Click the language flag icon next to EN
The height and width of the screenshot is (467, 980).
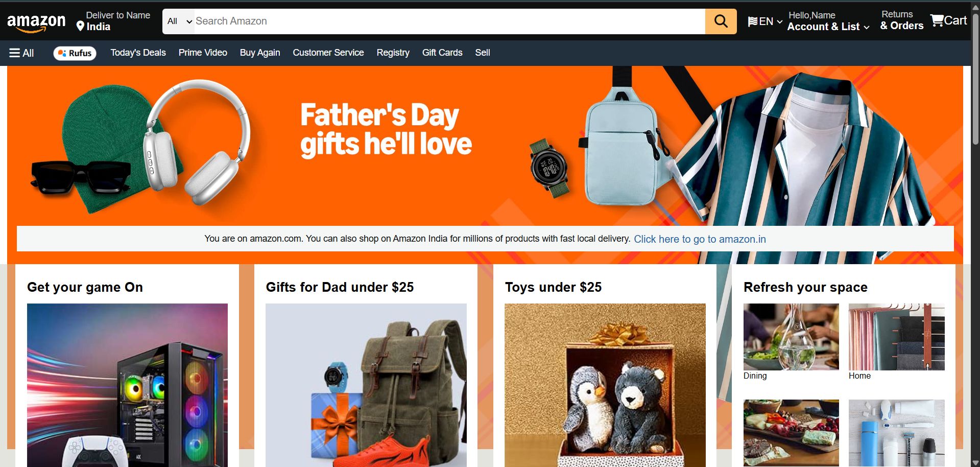coord(753,21)
